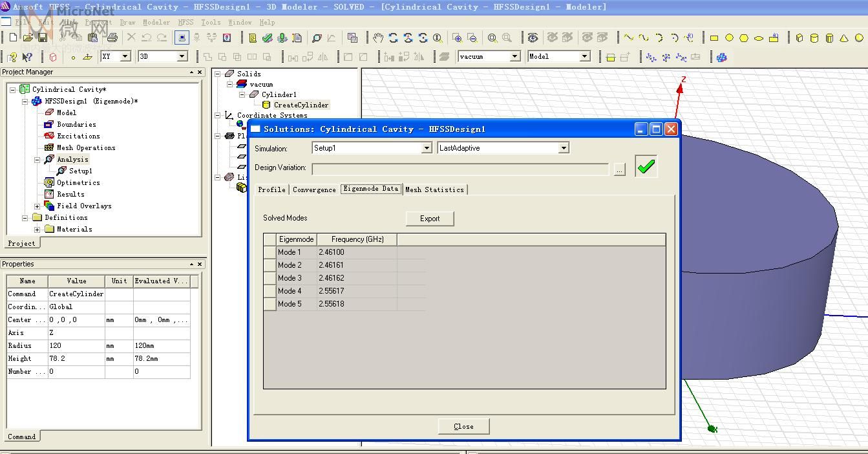Open the XY drawing plane dropdown
Image resolution: width=868 pixels, height=454 pixels.
pyautogui.click(x=125, y=56)
